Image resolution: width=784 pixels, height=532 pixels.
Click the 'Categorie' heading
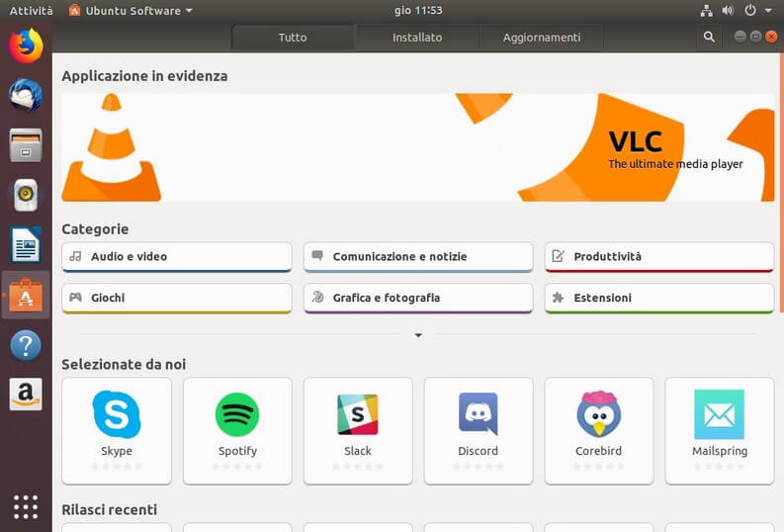point(95,229)
